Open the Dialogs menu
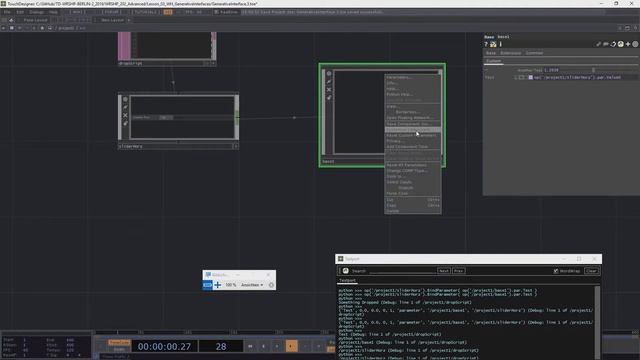 coord(36,12)
